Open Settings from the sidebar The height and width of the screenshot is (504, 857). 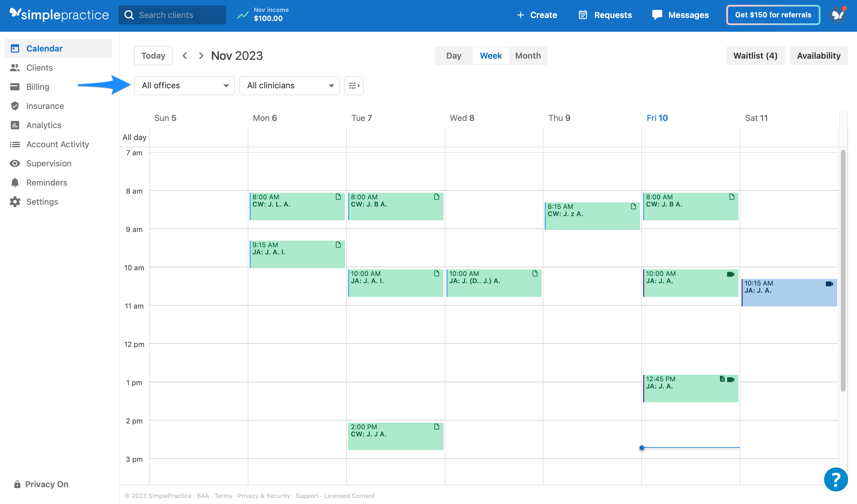(x=42, y=201)
